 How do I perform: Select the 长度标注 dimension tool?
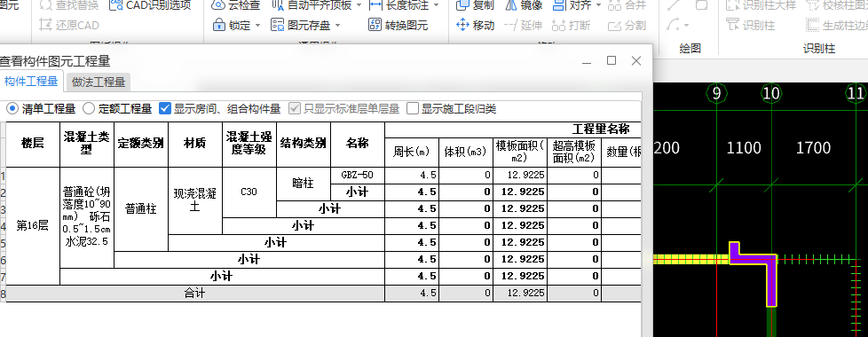(x=398, y=5)
